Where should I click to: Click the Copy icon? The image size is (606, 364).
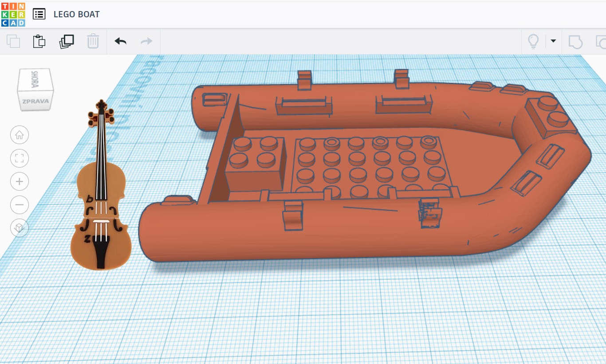pos(13,40)
